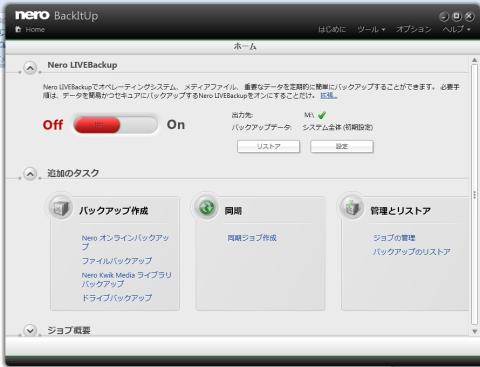Open the ジョブの管理 link
The image size is (480, 367).
394,238
